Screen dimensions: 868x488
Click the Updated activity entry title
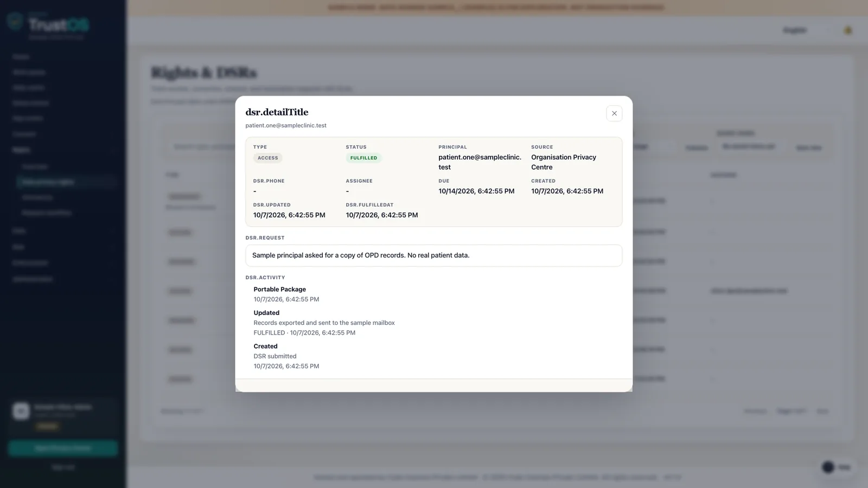[x=266, y=313]
